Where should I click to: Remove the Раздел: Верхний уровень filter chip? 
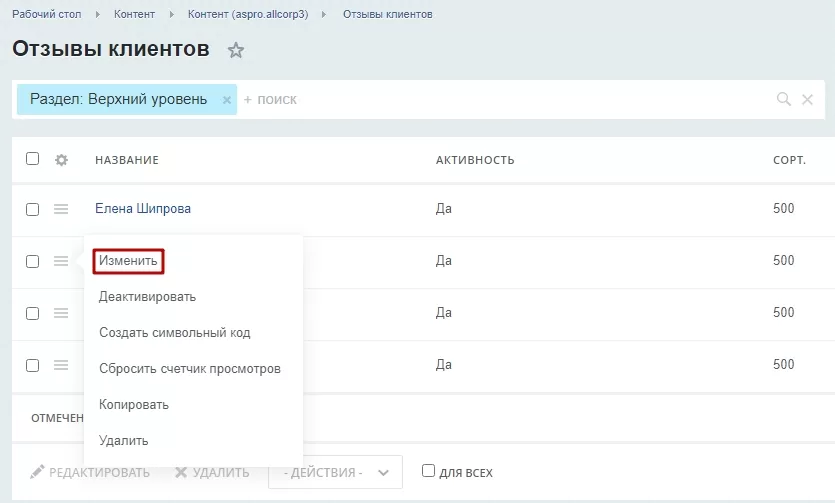[226, 100]
